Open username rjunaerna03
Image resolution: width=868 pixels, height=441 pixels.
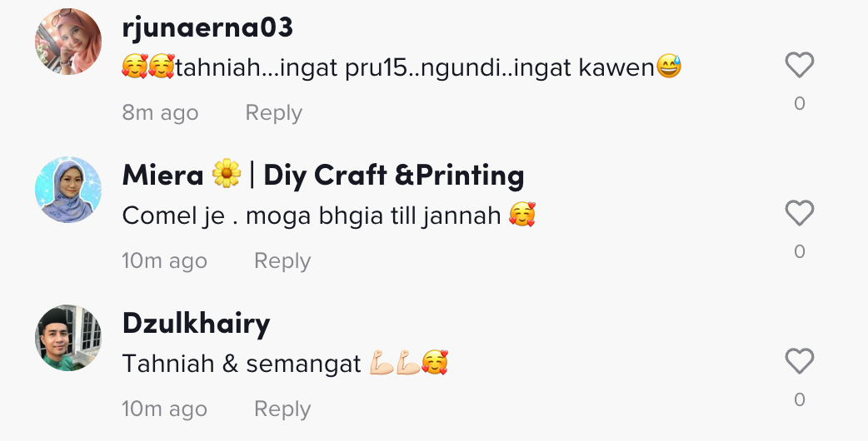(x=207, y=27)
